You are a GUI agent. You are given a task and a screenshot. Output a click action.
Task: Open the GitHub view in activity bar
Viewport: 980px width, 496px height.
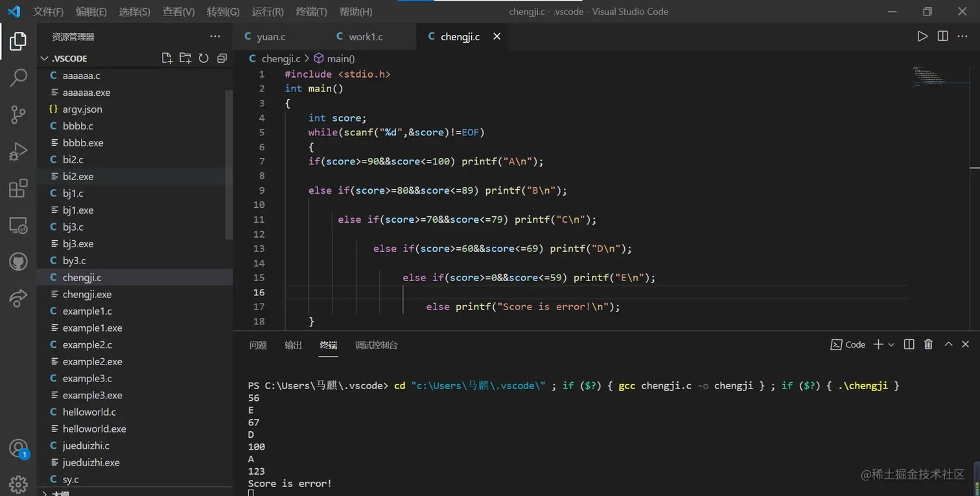point(18,262)
